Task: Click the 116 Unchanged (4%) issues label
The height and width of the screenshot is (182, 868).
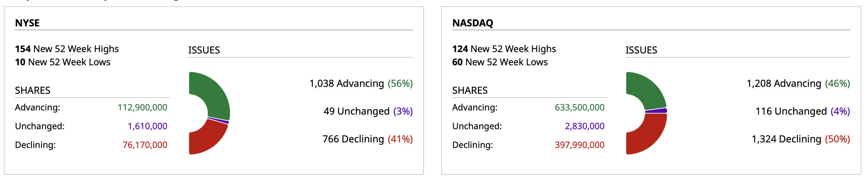Action: (802, 111)
